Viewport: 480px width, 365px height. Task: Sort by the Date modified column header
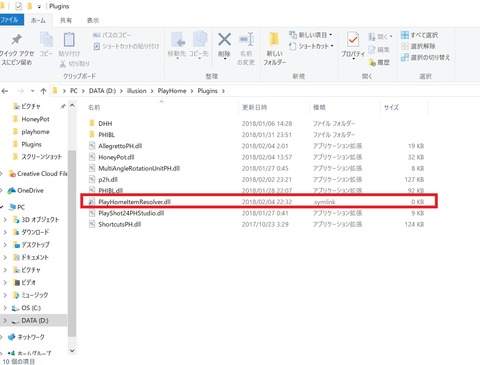[255, 107]
